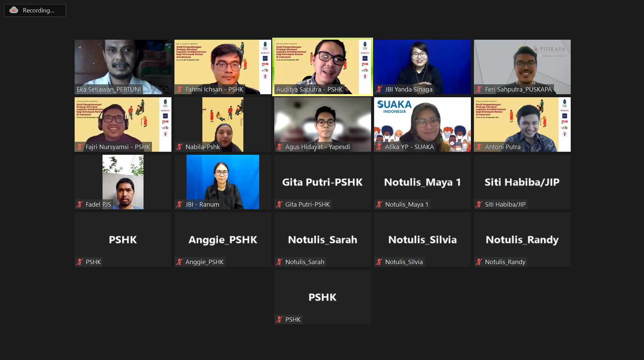The width and height of the screenshot is (644, 360).
Task: Select the Siti Habiba/JIP participant tile
Action: [x=522, y=182]
